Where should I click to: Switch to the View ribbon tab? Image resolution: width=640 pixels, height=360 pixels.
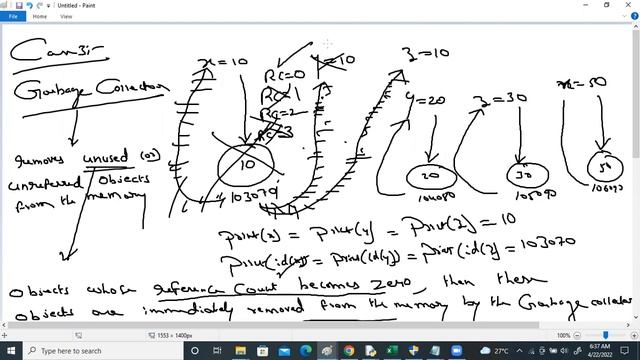click(66, 16)
